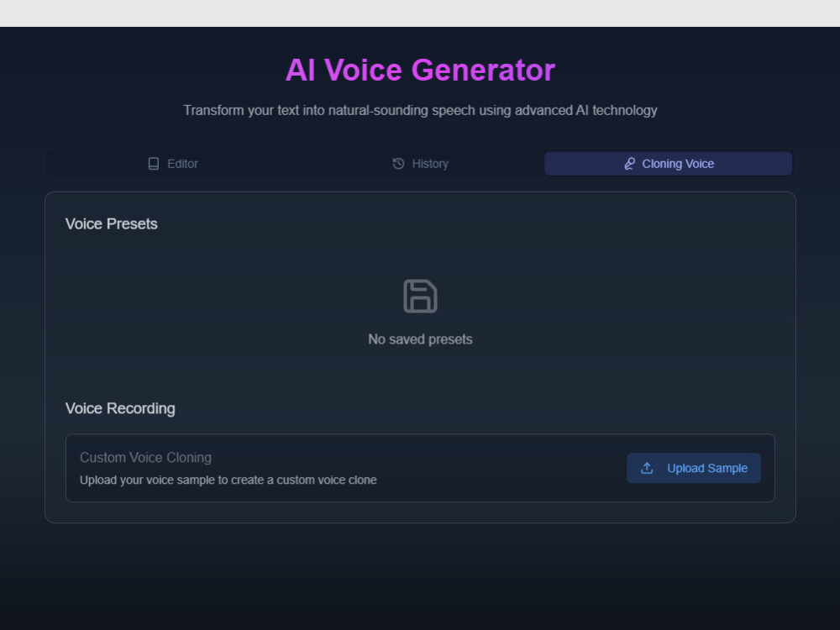Click the Cloning Voice microphone icon

coord(629,164)
